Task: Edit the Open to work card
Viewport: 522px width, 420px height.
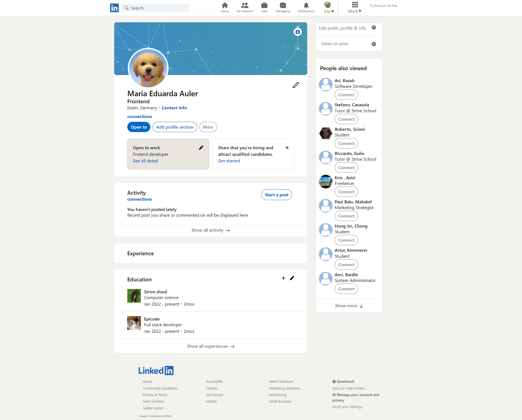Action: click(201, 148)
